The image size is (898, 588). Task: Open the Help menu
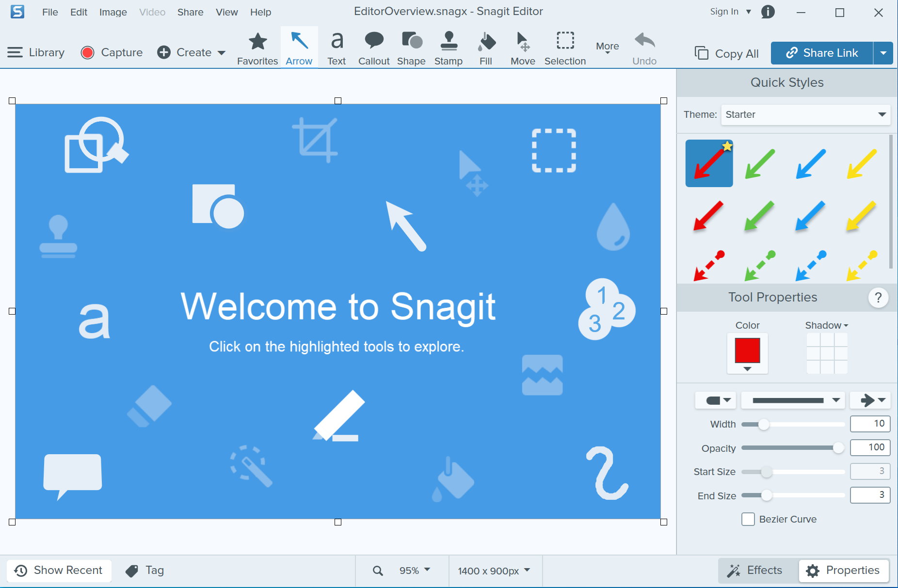coord(260,12)
